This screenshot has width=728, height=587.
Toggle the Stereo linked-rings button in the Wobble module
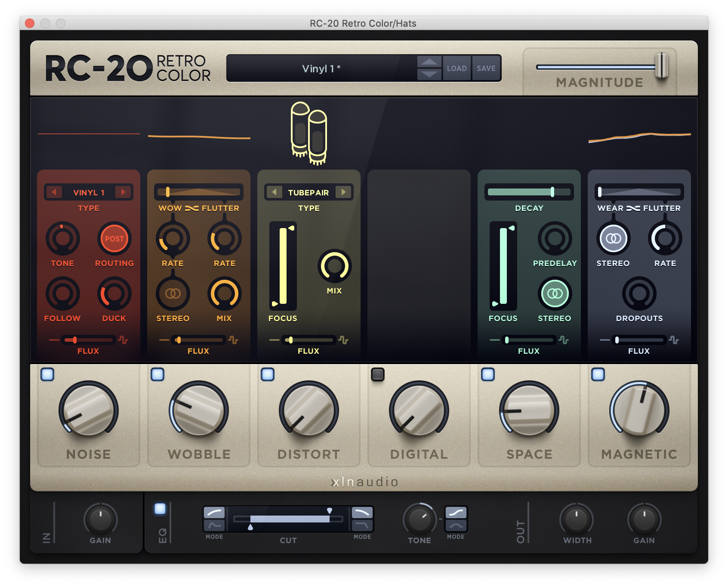click(173, 293)
